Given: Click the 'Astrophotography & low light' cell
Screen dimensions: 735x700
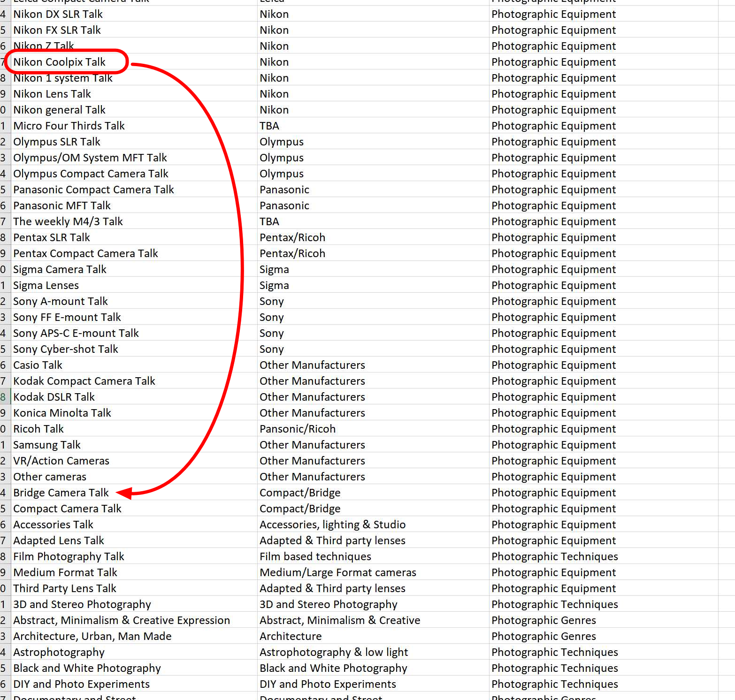Looking at the screenshot, I should click(x=373, y=652).
